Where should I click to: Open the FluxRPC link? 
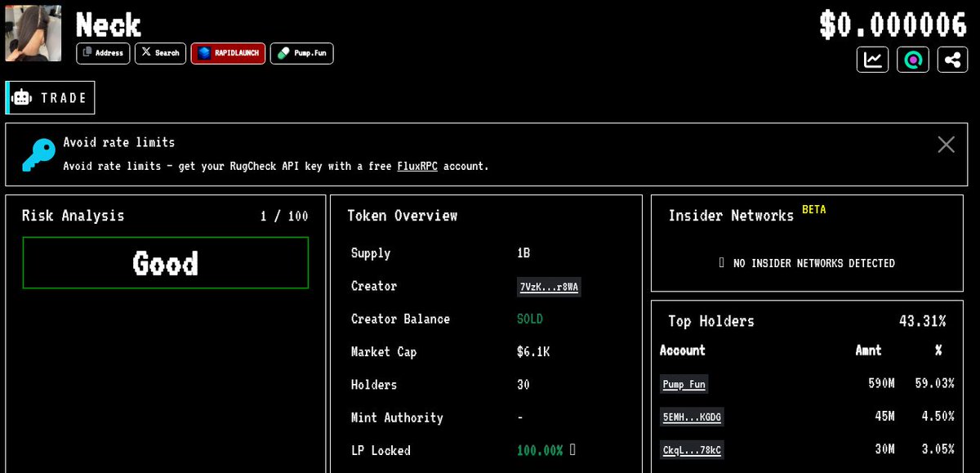coord(417,166)
